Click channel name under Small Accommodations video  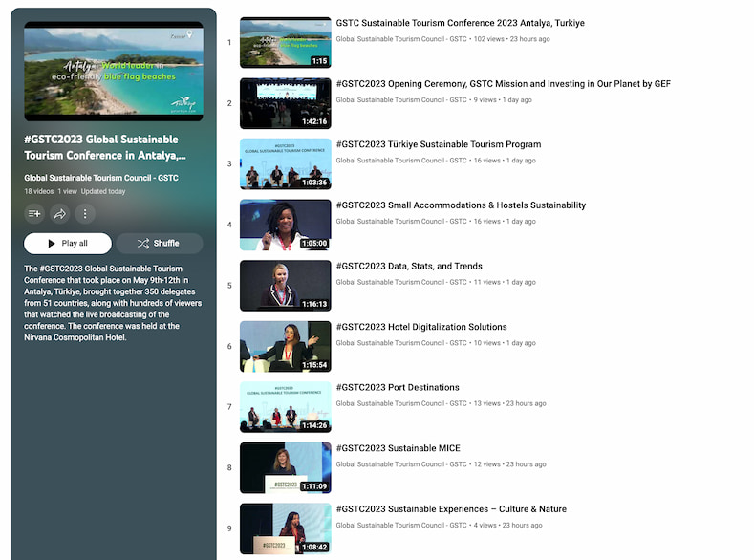401,222
